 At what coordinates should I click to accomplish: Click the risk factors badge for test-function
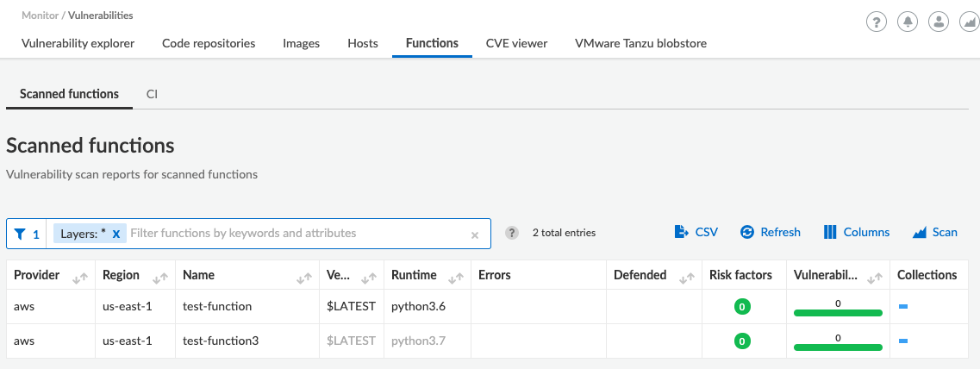point(742,306)
